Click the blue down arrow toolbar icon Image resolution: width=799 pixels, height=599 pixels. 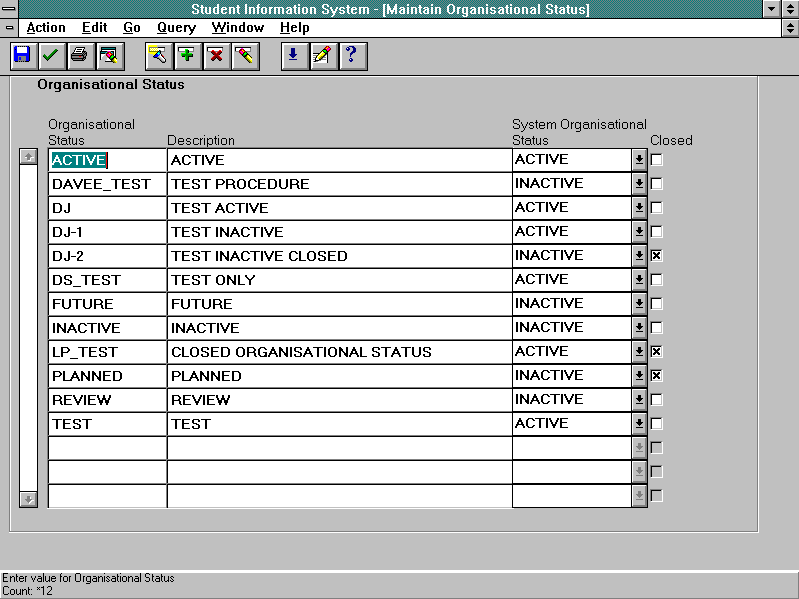click(293, 55)
